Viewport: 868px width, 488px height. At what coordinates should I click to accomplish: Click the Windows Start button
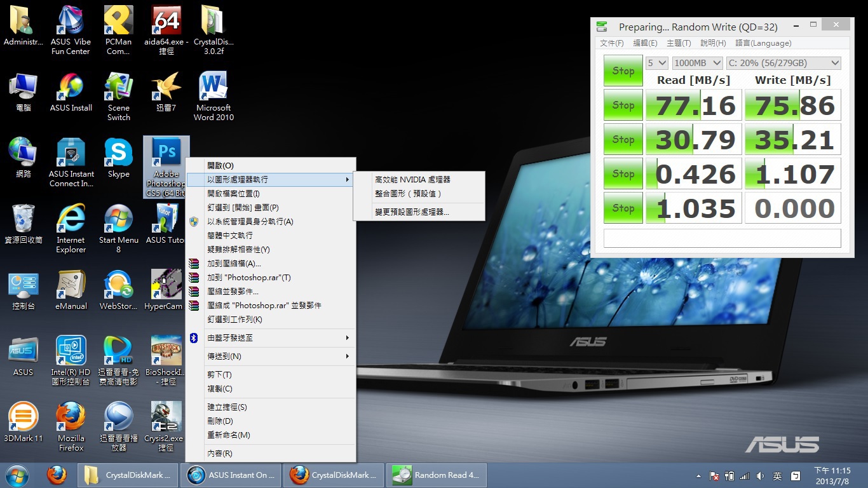17,475
